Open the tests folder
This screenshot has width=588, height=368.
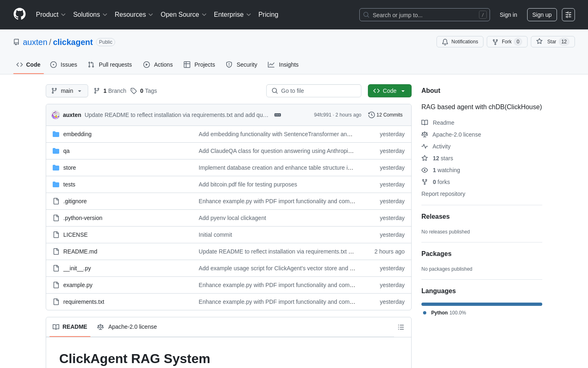click(x=69, y=184)
